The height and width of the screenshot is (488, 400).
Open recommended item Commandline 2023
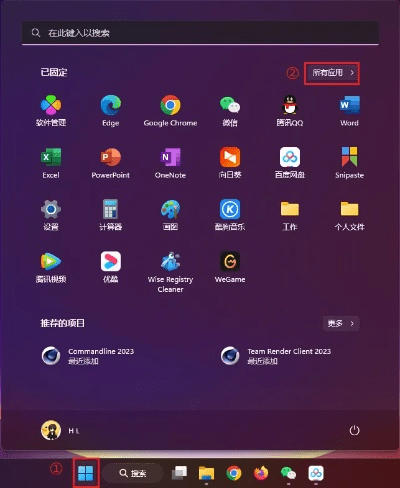click(88, 356)
